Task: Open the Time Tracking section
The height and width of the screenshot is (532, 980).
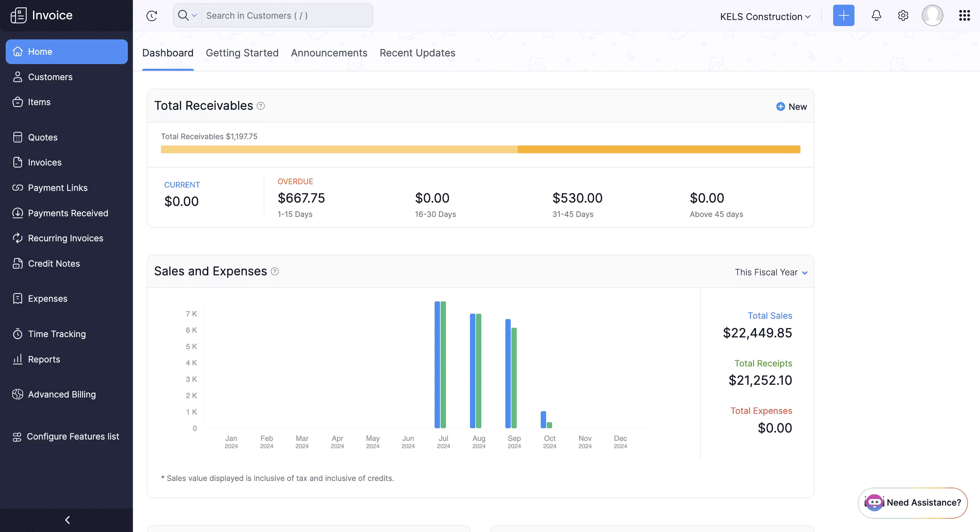Action: (57, 334)
